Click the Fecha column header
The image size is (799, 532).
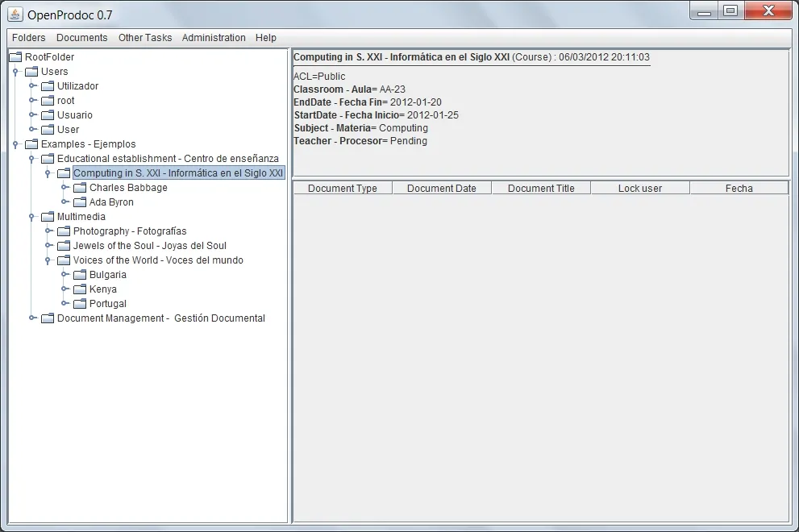(739, 188)
